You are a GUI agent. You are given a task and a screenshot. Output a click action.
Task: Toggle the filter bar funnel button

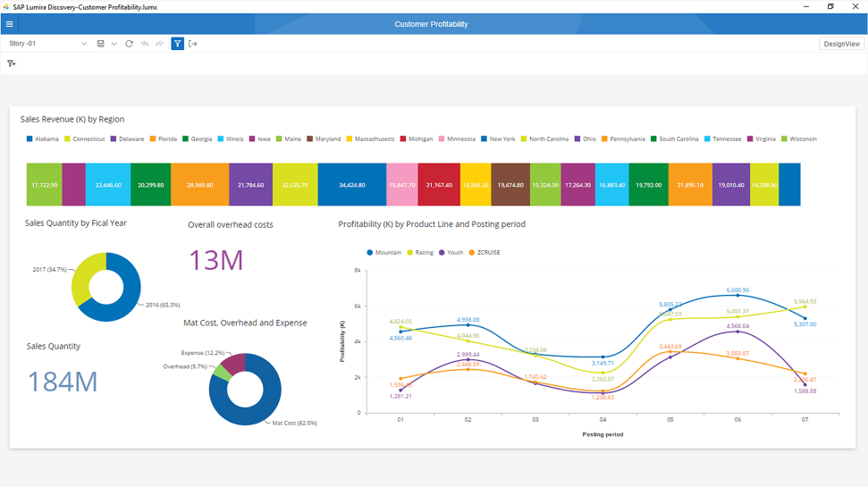pos(177,44)
